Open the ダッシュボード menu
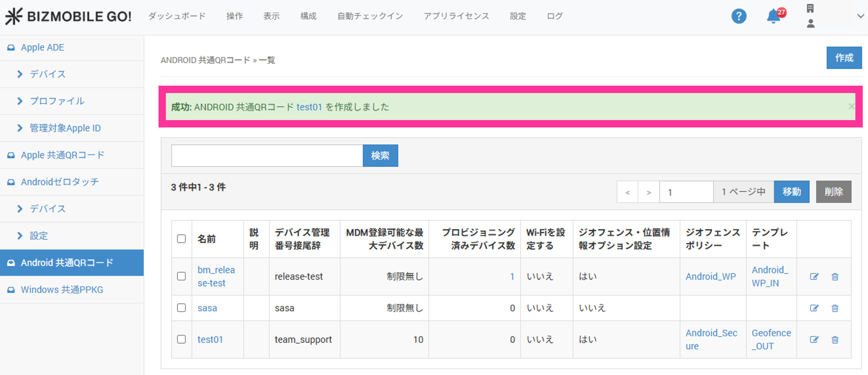Screen dimensions: 868x375 click(177, 16)
